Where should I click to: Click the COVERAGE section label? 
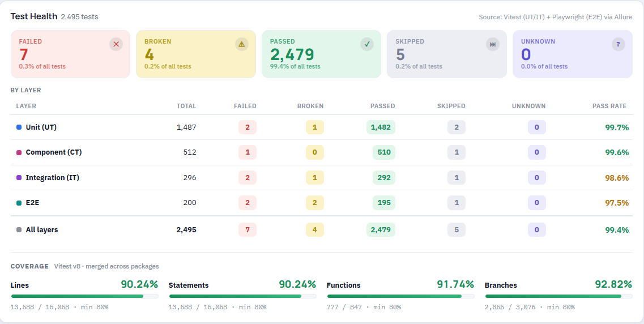coord(29,266)
